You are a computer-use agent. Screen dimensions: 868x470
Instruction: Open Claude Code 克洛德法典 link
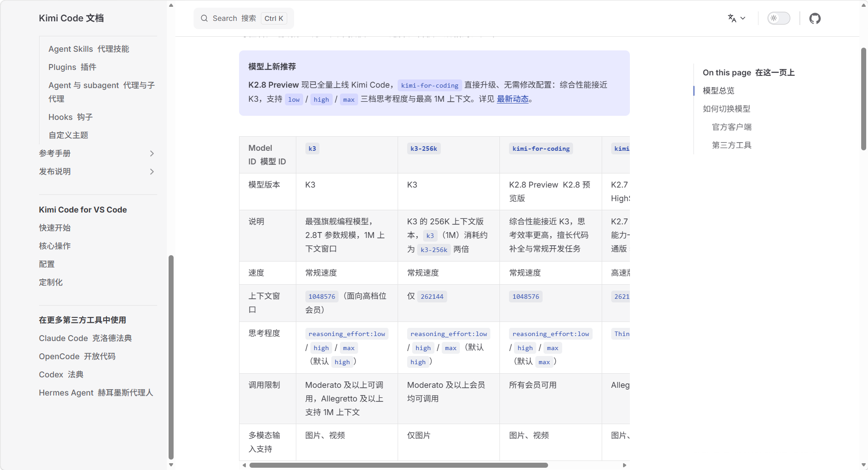click(x=85, y=338)
